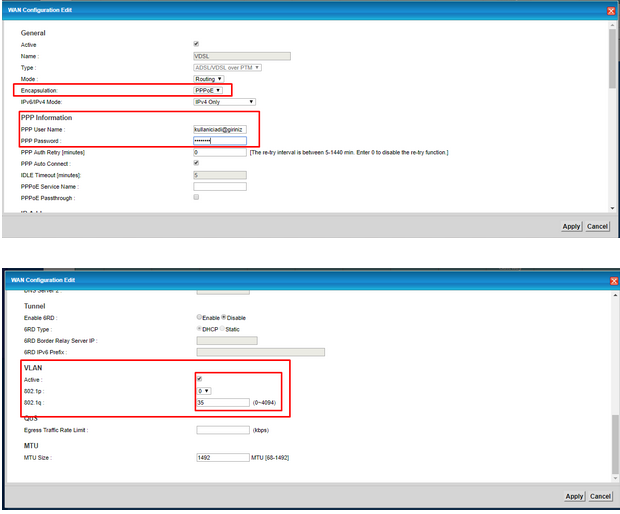620x514 pixels.
Task: Click the Egress Traffic Rate Limit field
Action: (223, 430)
